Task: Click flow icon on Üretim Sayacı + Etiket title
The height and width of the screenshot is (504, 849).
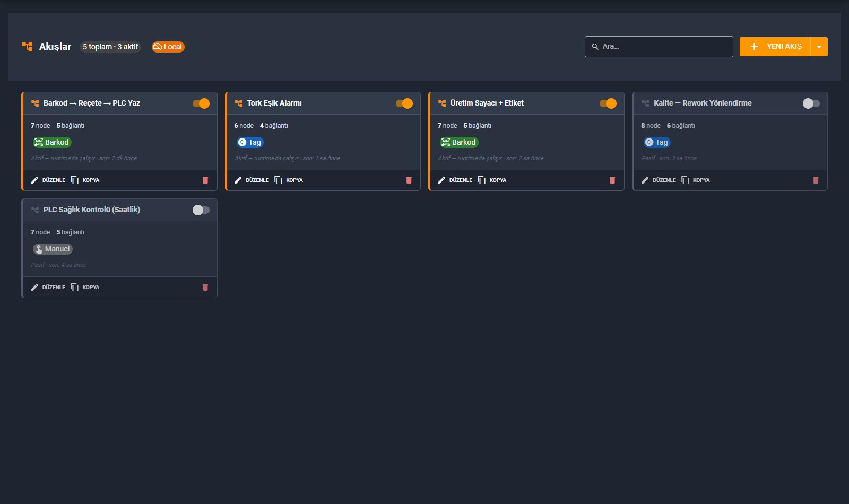Action: [x=442, y=103]
